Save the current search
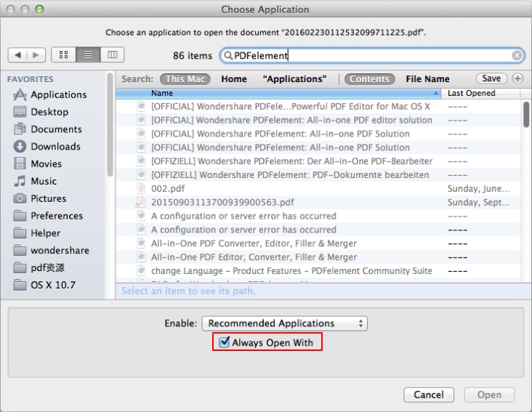The width and height of the screenshot is (532, 412). click(x=491, y=78)
